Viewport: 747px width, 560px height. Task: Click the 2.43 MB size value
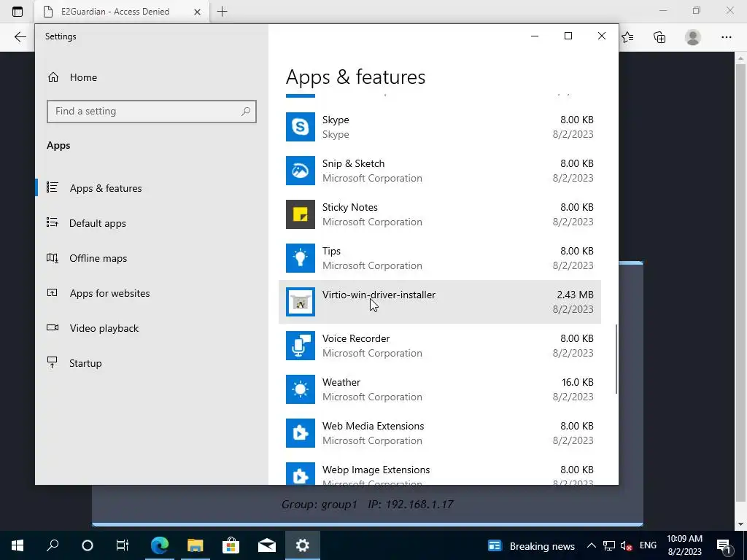click(575, 295)
